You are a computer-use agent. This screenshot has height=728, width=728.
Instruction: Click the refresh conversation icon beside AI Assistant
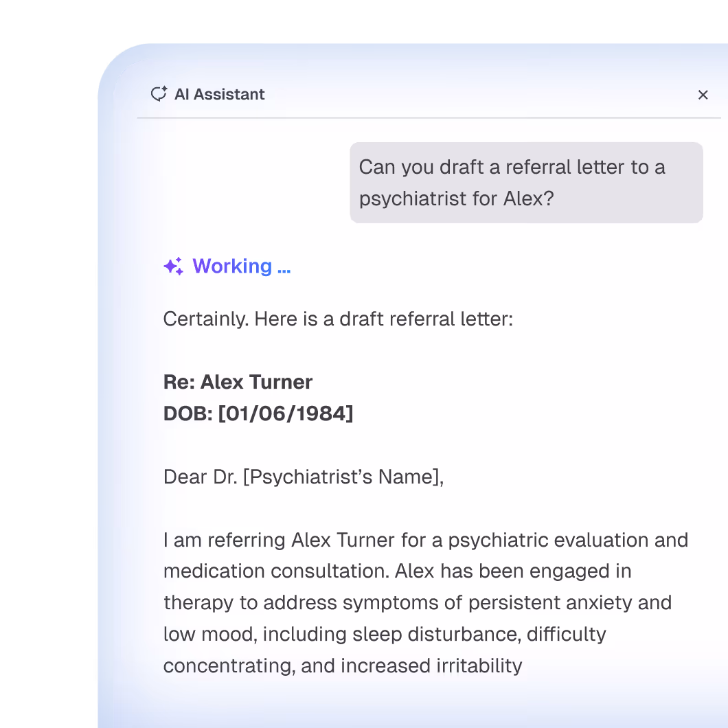pos(159,94)
